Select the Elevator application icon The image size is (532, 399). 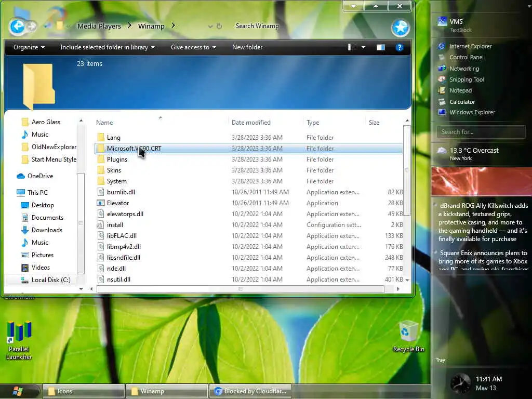coord(101,203)
